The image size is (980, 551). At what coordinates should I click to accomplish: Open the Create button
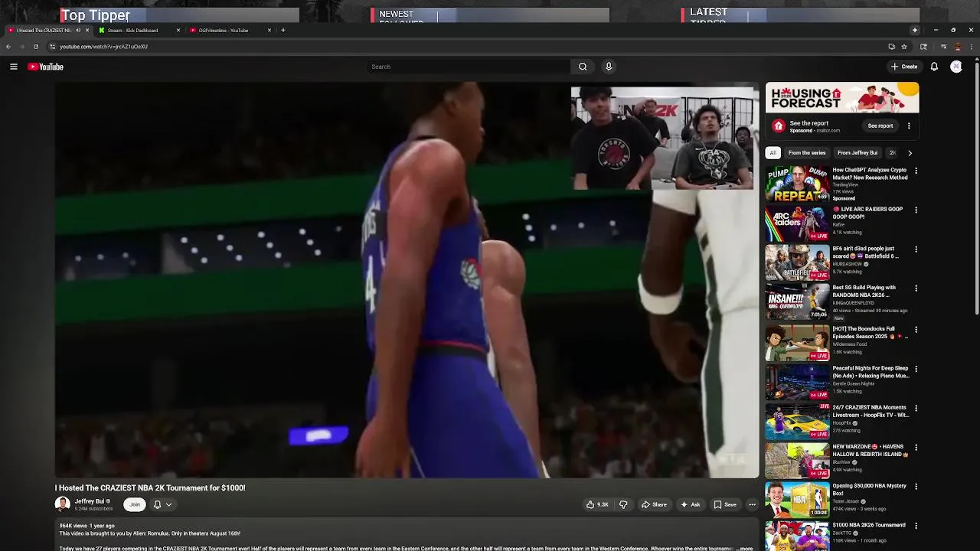(904, 67)
